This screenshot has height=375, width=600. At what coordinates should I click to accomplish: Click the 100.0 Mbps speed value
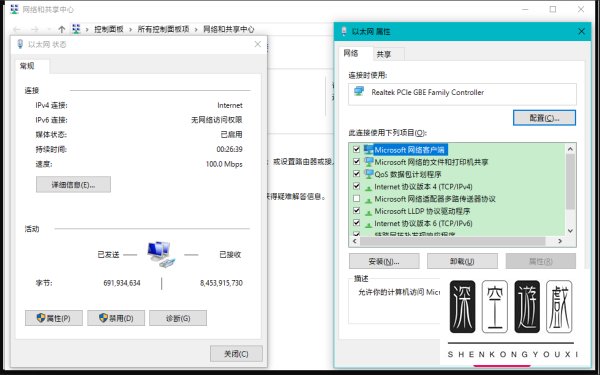click(x=224, y=164)
